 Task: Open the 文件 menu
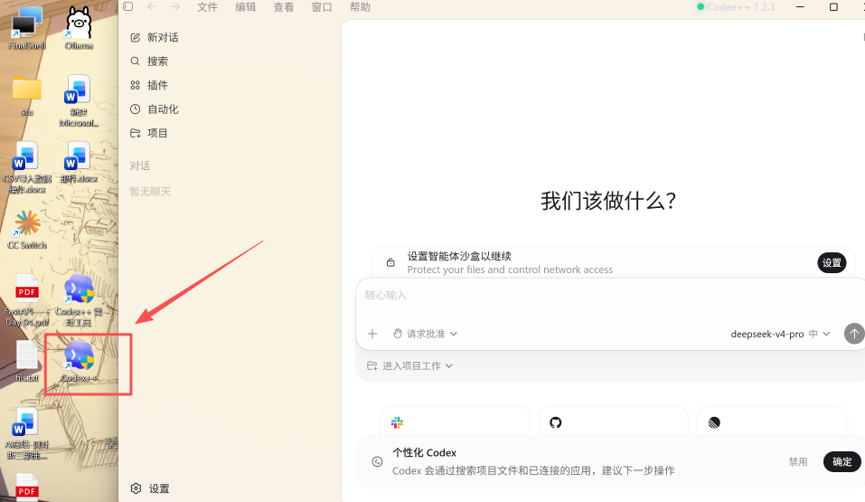coord(207,7)
